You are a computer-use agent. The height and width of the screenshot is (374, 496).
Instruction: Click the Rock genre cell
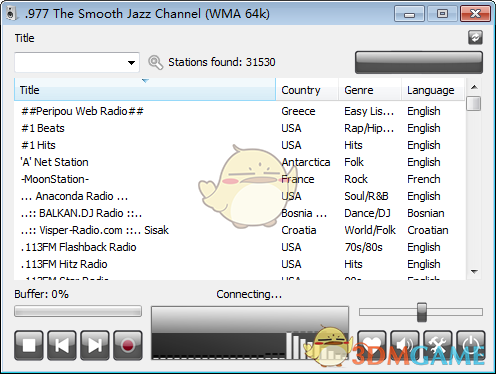[x=356, y=179]
